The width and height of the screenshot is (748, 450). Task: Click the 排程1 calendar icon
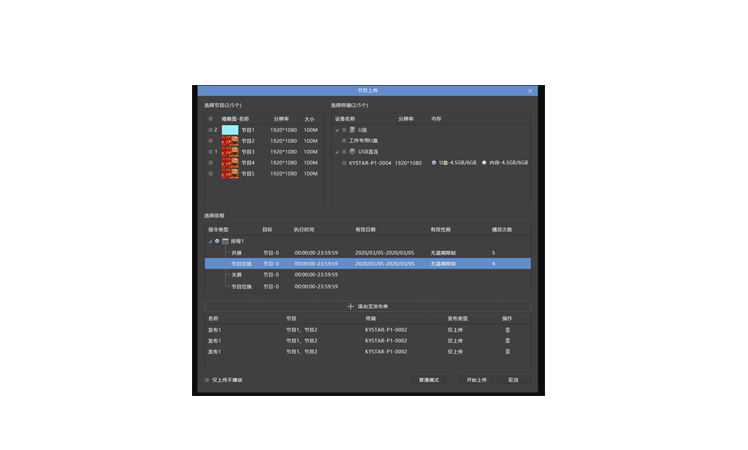point(225,241)
